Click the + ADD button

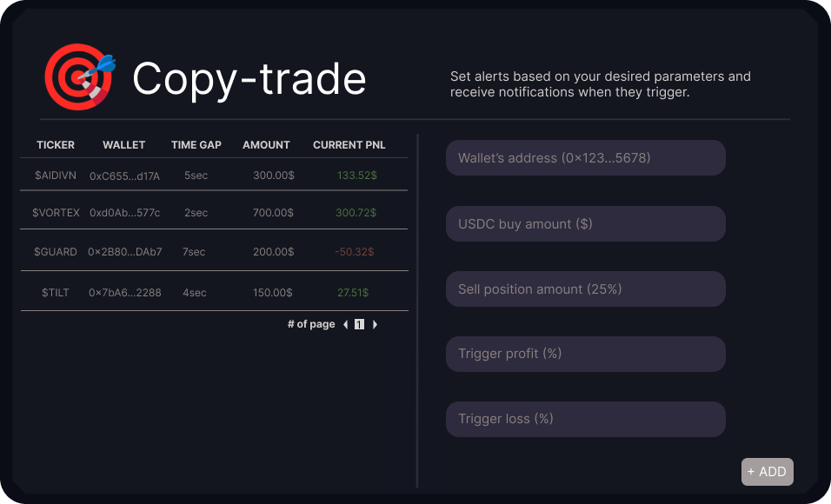point(767,472)
